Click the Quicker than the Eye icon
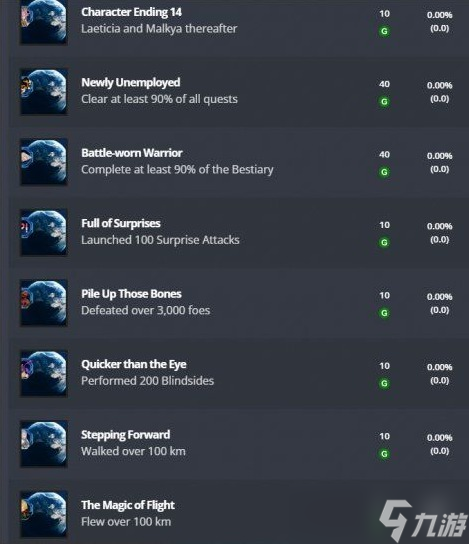This screenshot has height=544, width=469. coord(44,373)
